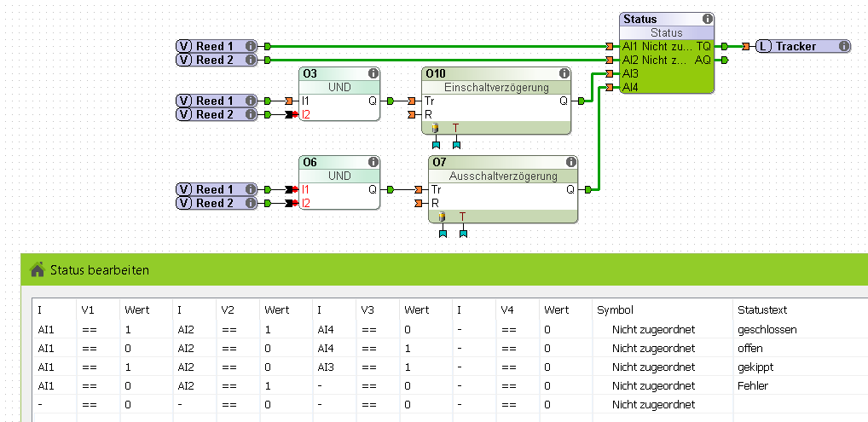
Task: Select the AI3 input on Status block
Action: [x=630, y=73]
